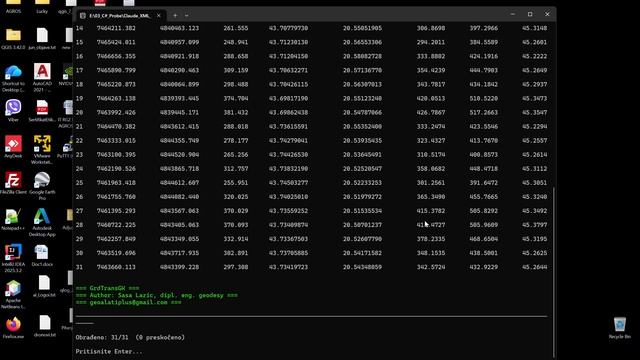Viewport: 640px width, 360px height.
Task: Click value 332.914 in row 29
Action: (236, 239)
